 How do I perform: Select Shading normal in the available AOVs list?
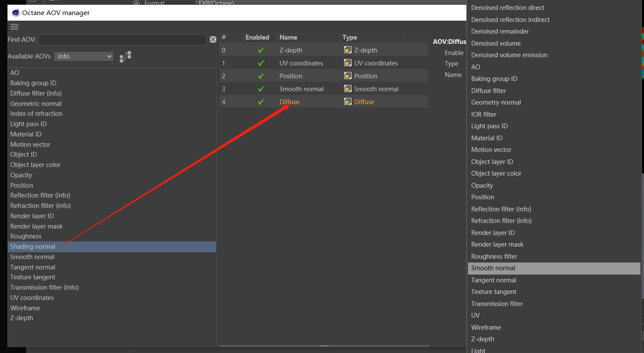point(112,247)
